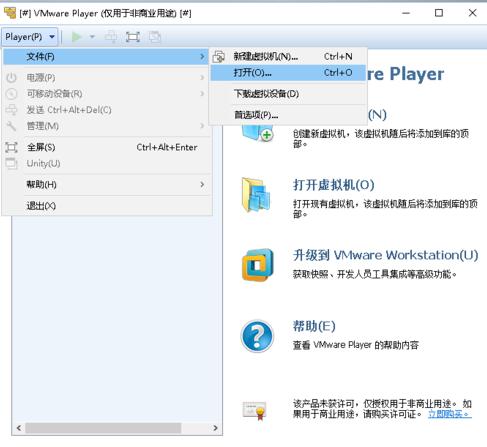Click the wrench icon beside 管理(M)
The image size is (487, 447).
pyautogui.click(x=11, y=126)
